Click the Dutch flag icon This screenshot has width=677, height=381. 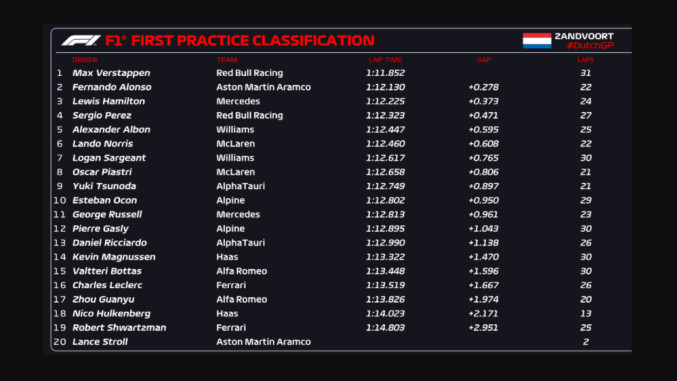coord(537,41)
